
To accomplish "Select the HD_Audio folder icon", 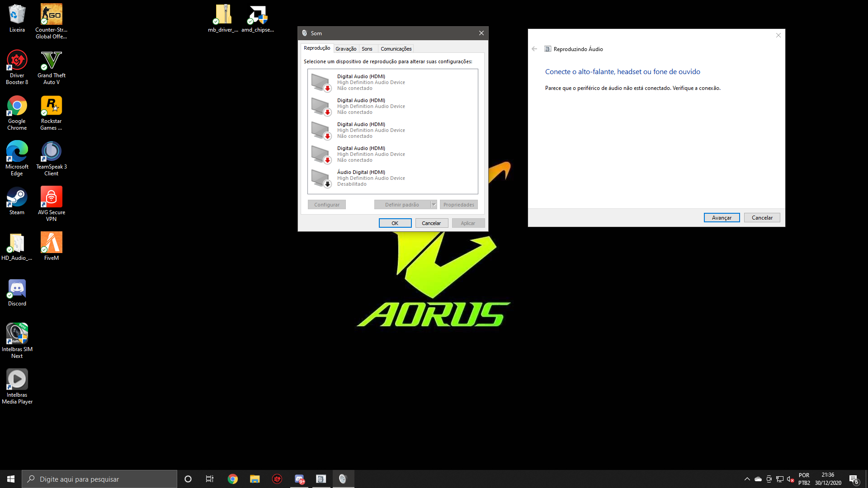I will [x=17, y=247].
